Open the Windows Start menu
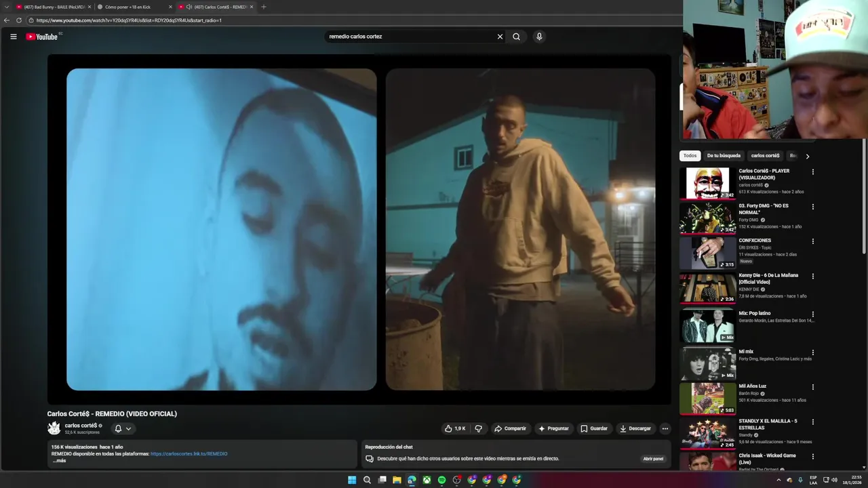This screenshot has width=868, height=488. (352, 480)
